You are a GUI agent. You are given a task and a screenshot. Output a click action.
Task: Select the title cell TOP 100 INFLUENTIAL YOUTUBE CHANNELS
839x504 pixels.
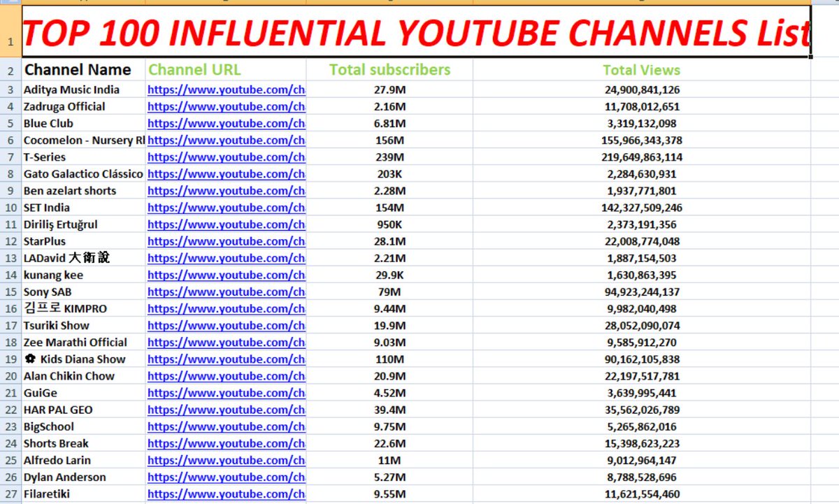416,31
